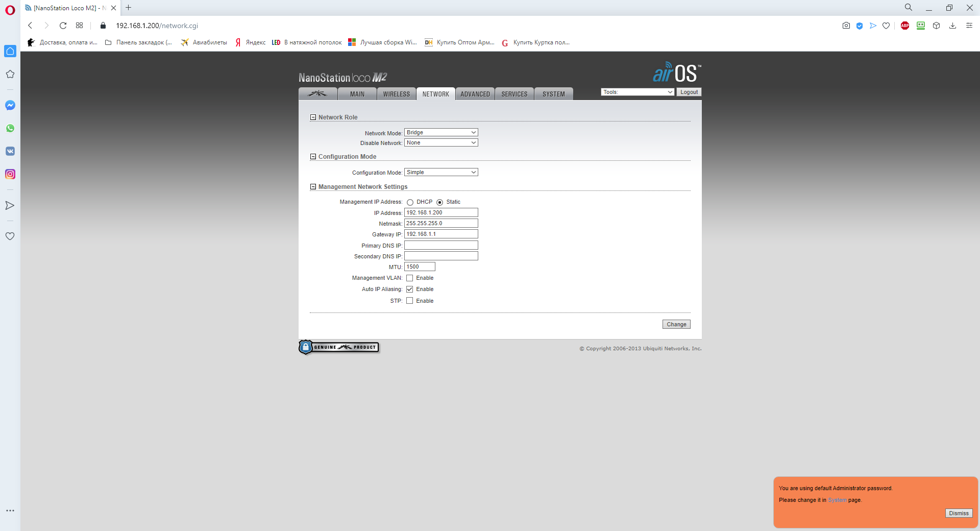Image resolution: width=980 pixels, height=531 pixels.
Task: Open the extensions cube icon
Action: pos(937,26)
